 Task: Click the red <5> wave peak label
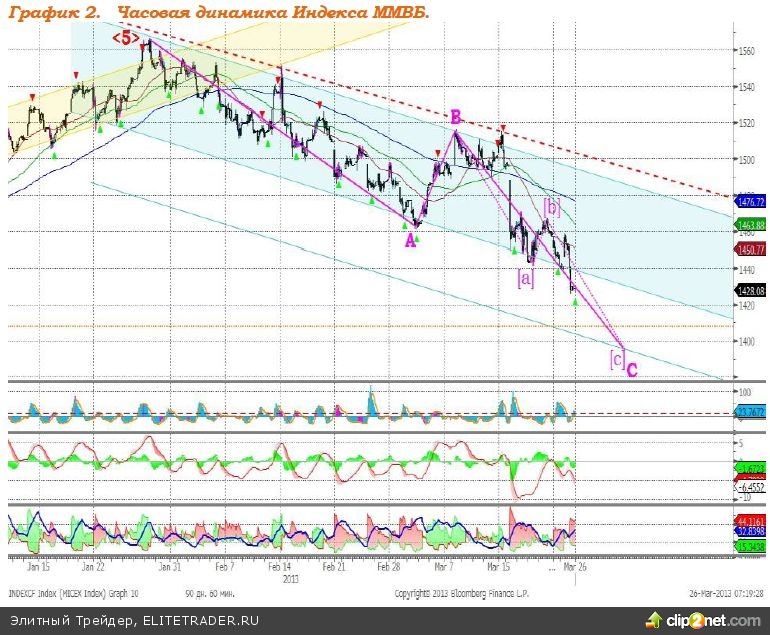pyautogui.click(x=125, y=38)
